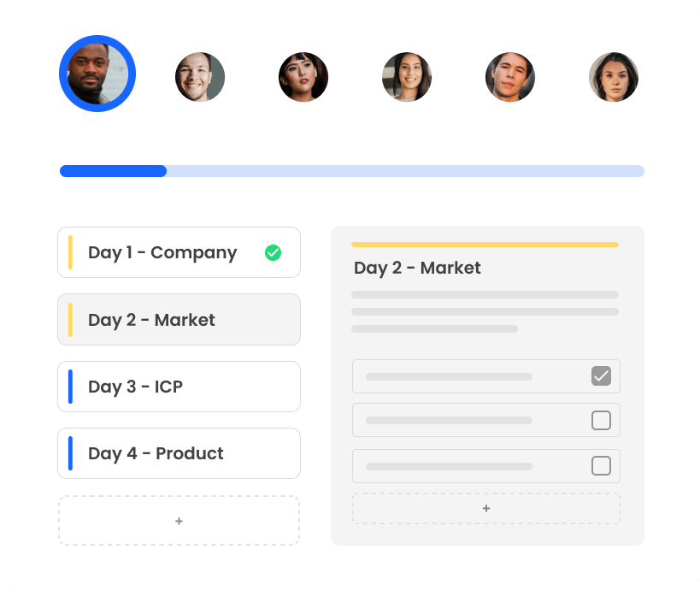Select the third task row's text placeholder
The image size is (700, 591).
(x=449, y=466)
